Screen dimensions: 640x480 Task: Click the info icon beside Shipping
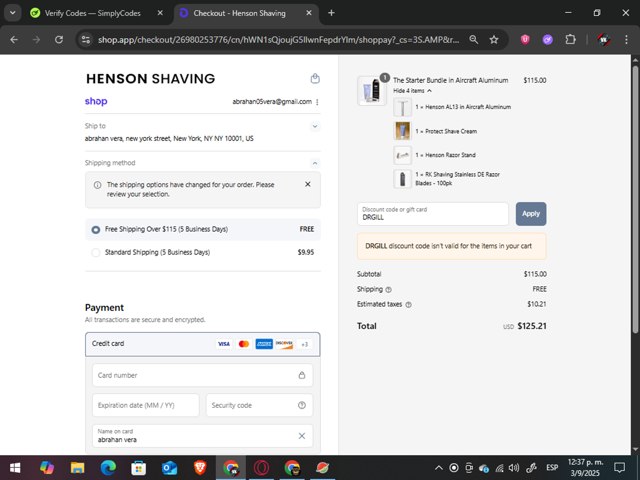point(389,290)
